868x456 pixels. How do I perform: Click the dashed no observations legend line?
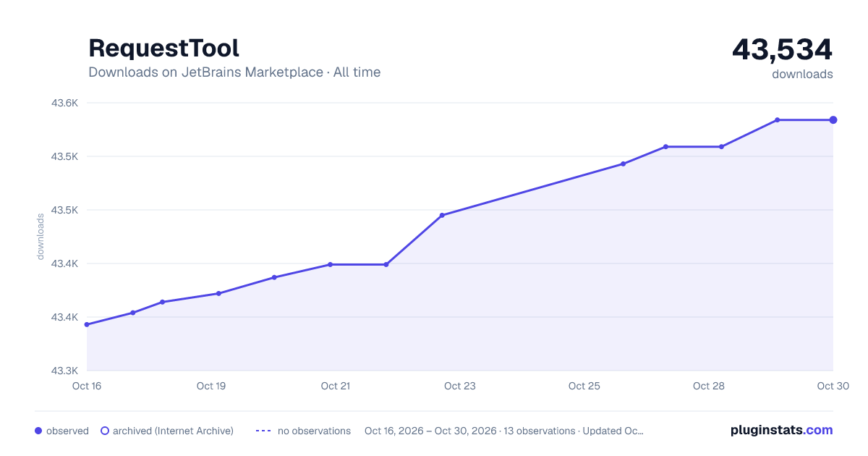[263, 431]
